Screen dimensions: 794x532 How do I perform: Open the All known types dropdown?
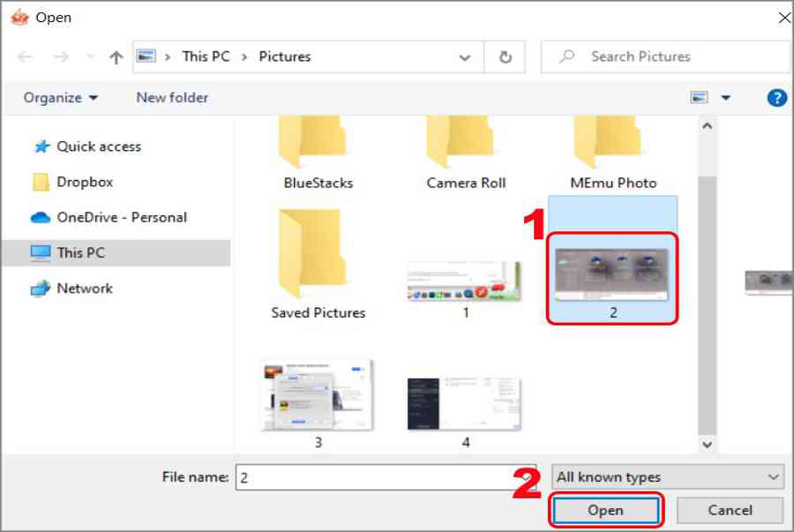(668, 476)
